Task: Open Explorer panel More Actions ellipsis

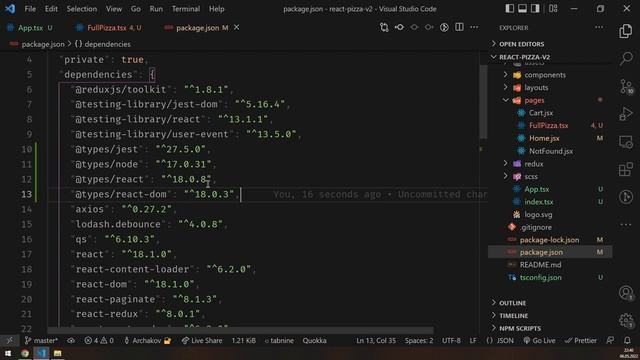Action: (x=599, y=27)
